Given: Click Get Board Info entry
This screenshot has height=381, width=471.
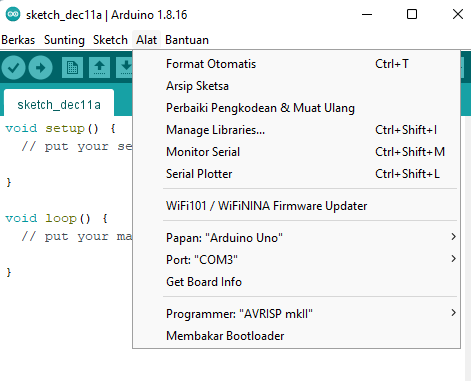Looking at the screenshot, I should 296,282.
